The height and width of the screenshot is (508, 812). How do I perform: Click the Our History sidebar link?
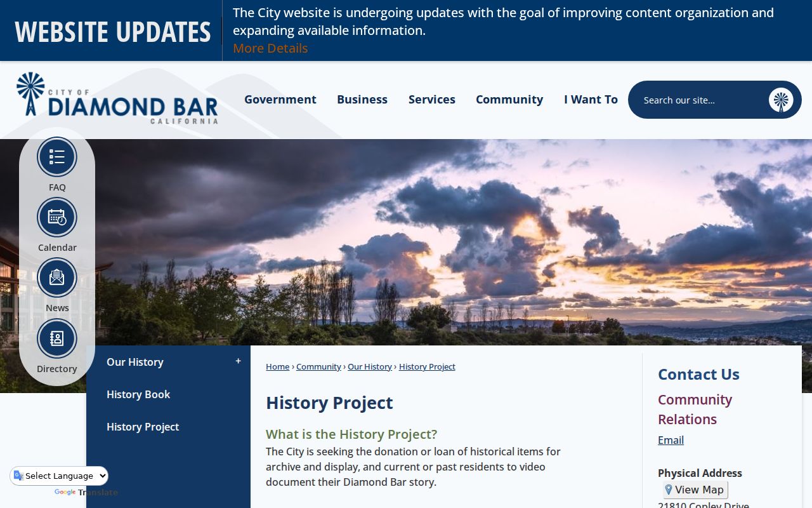tap(135, 362)
